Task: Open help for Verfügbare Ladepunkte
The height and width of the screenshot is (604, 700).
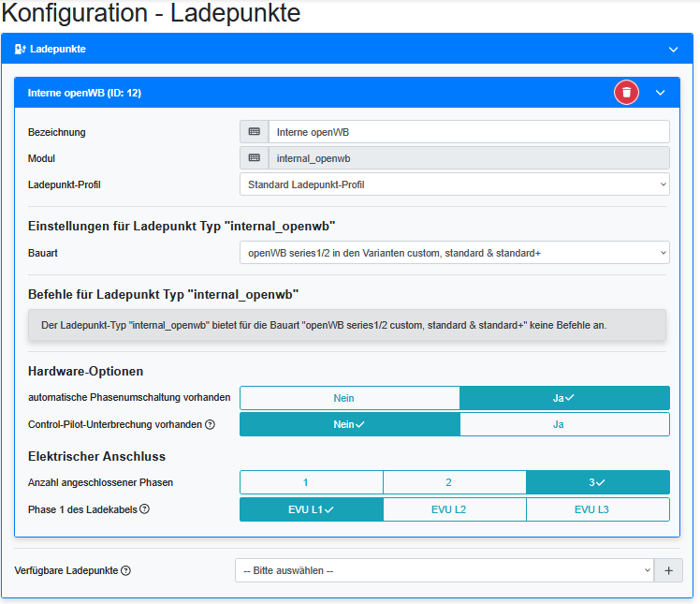Action: click(126, 570)
